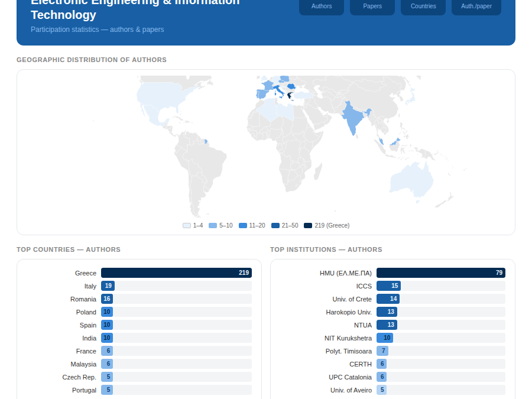Click the HMU bar showing 79
The width and height of the screenshot is (532, 399).
[441, 273]
